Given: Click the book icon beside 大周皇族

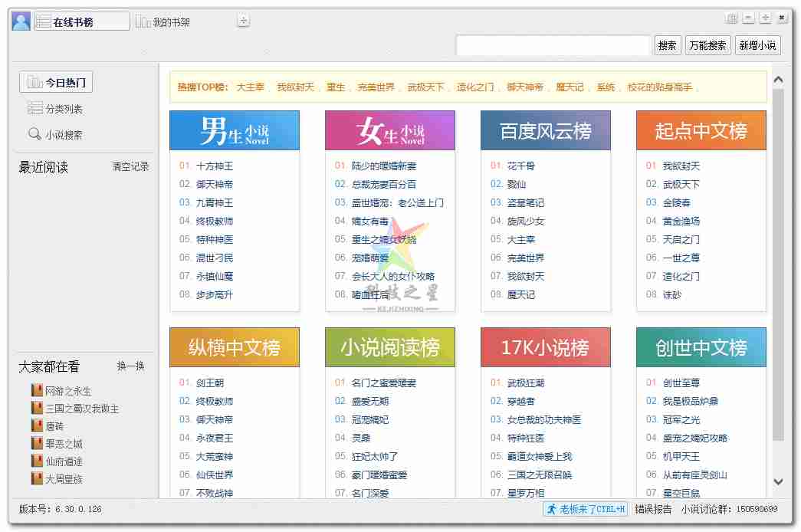Looking at the screenshot, I should coord(37,479).
